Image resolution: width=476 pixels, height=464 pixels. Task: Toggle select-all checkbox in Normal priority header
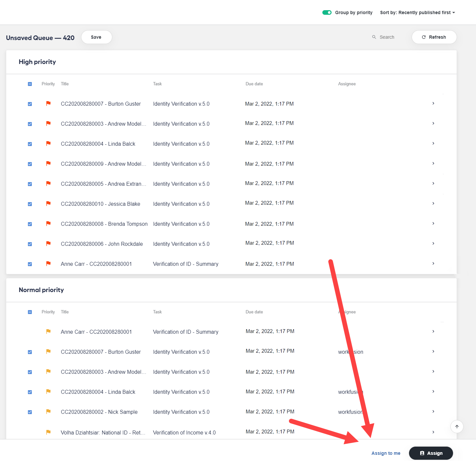pos(30,312)
